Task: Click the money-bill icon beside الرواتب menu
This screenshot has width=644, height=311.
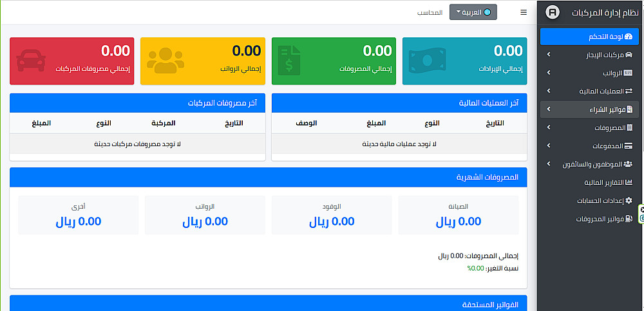Action: point(629,73)
